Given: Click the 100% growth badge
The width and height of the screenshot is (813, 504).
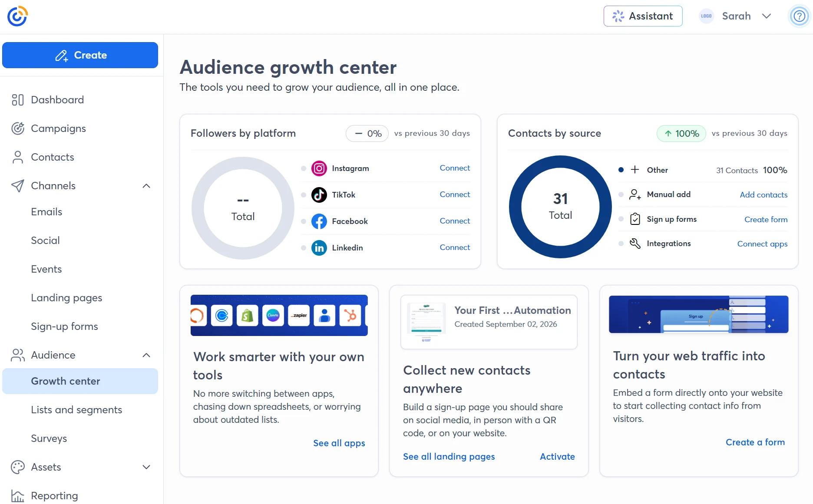Looking at the screenshot, I should coord(681,134).
